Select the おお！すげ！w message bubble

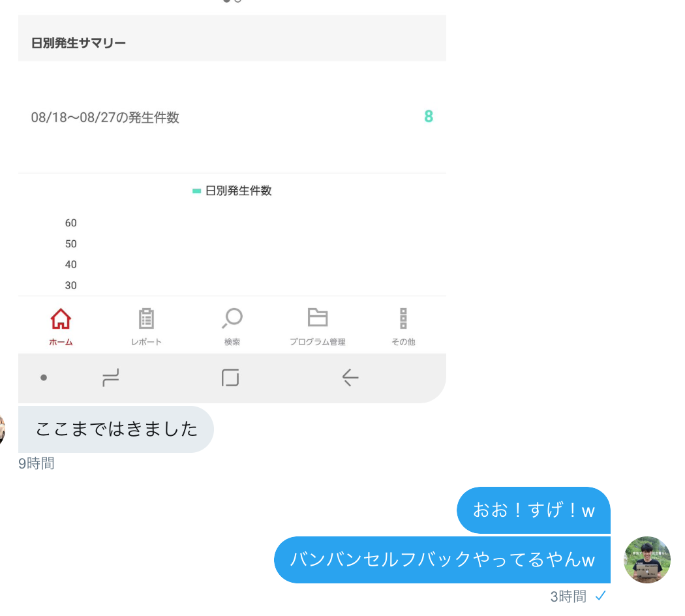click(534, 510)
